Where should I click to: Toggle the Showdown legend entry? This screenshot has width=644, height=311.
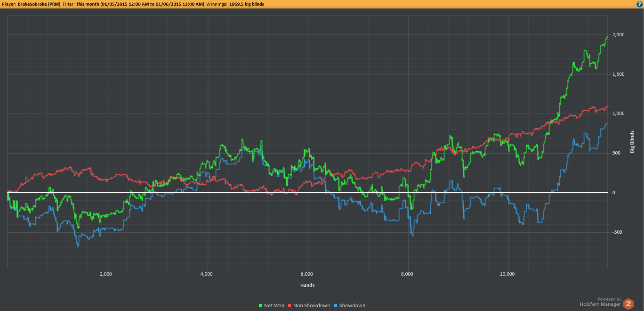click(x=349, y=305)
